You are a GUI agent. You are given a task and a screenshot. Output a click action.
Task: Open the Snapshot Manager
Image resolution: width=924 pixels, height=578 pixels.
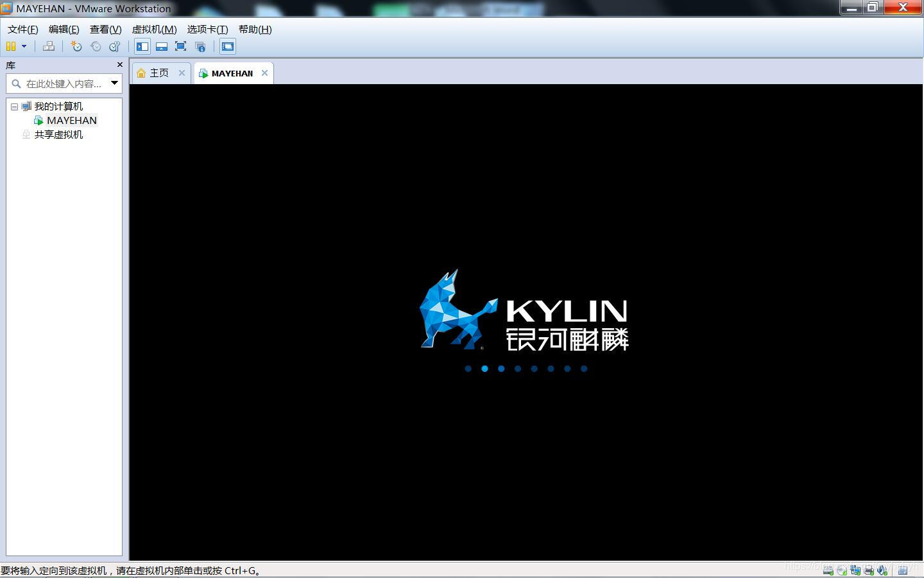[114, 46]
